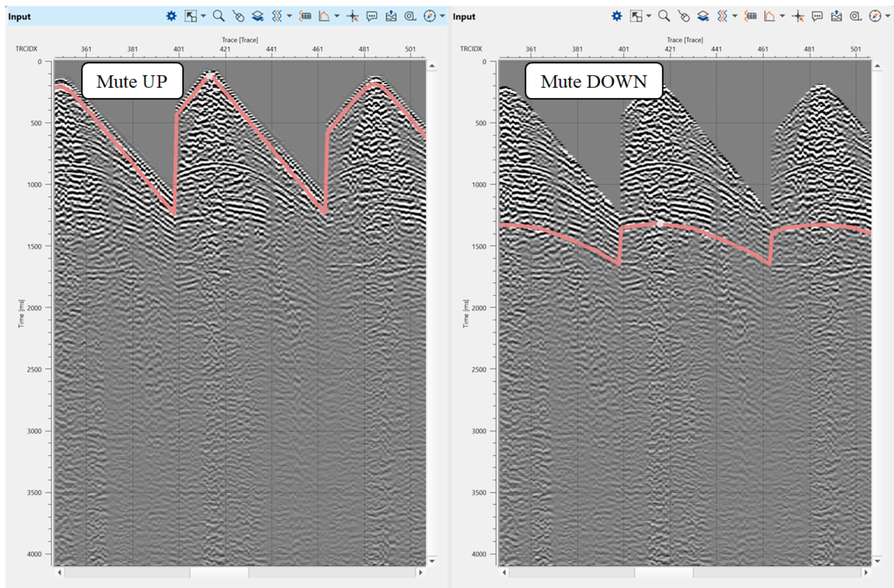Expand wiggle display dropdown arrow in right panel
This screenshot has height=588, width=894.
point(735,16)
